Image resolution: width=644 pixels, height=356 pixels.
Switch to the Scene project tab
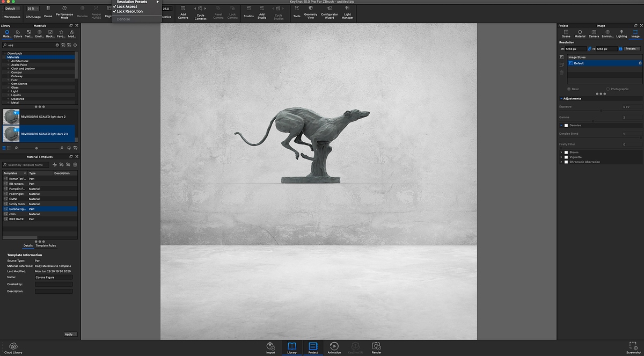[x=566, y=34]
